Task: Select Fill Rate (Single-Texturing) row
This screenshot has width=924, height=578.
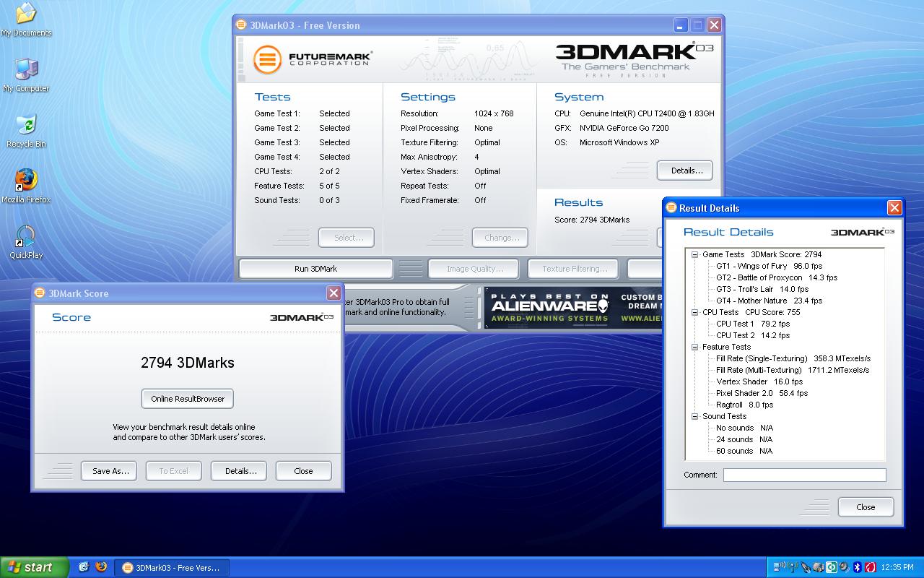Action: (793, 358)
